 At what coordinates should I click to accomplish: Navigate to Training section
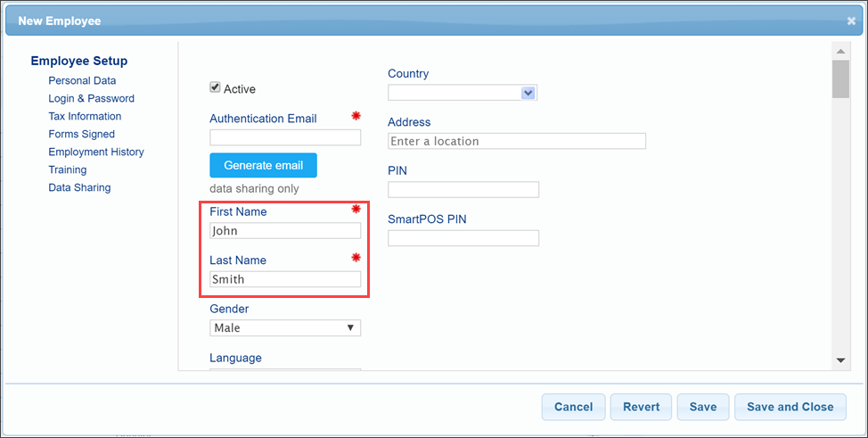(x=67, y=169)
